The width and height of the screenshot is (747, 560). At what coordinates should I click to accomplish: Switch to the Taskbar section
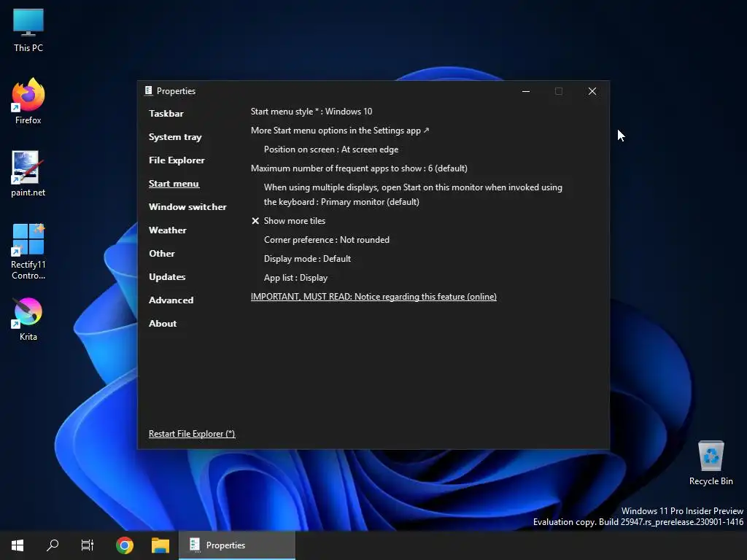pyautogui.click(x=166, y=113)
